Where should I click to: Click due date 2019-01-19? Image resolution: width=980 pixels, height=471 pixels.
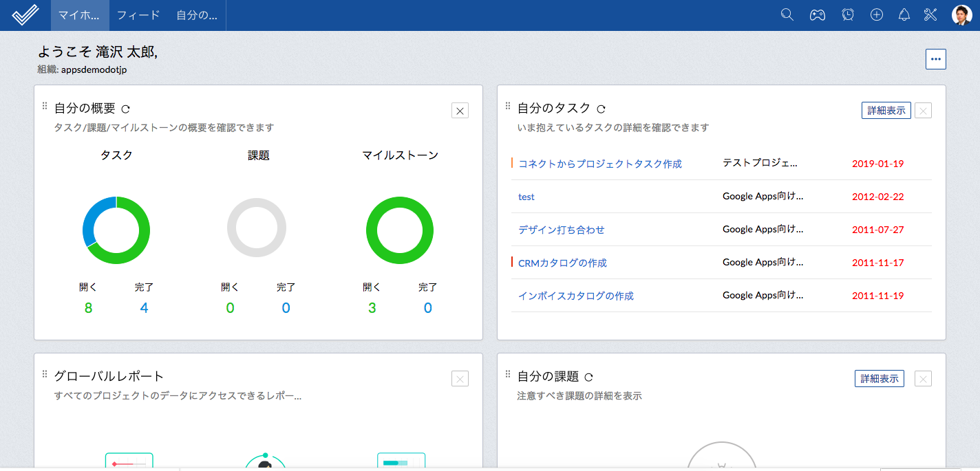tap(878, 164)
